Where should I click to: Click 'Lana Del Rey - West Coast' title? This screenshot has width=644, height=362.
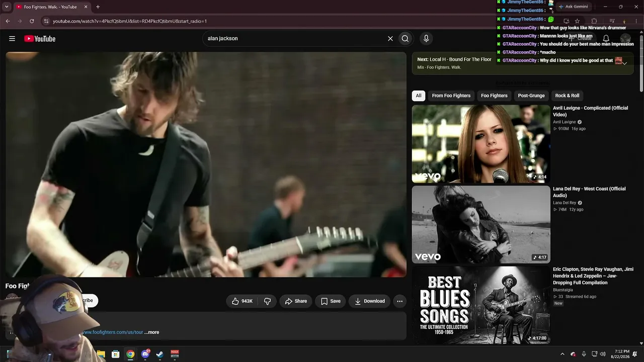(x=589, y=192)
